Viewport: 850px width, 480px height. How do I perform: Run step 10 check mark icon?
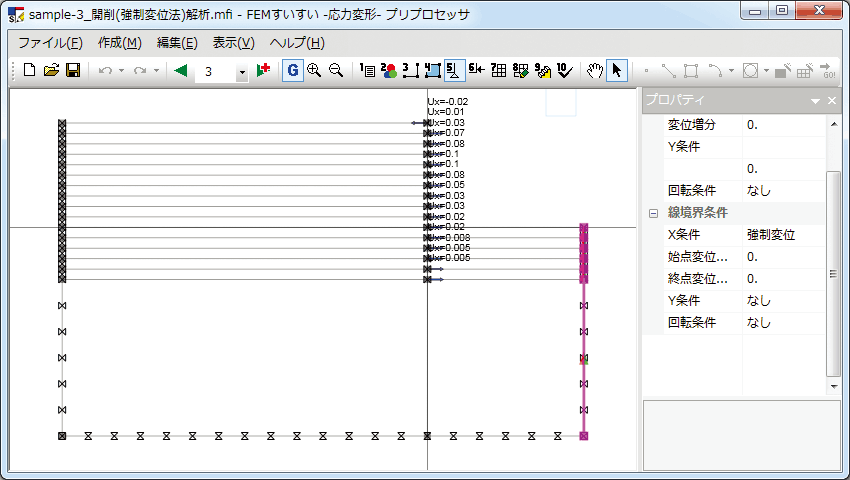pyautogui.click(x=564, y=71)
